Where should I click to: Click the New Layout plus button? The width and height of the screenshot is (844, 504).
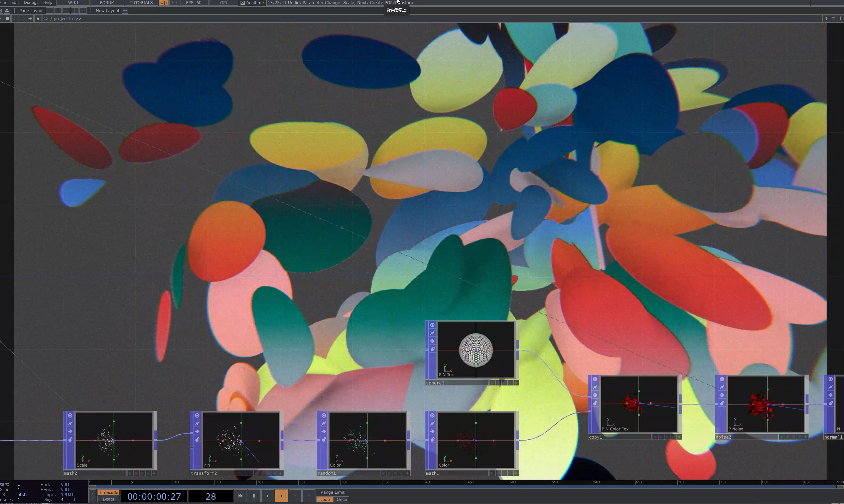[x=125, y=11]
